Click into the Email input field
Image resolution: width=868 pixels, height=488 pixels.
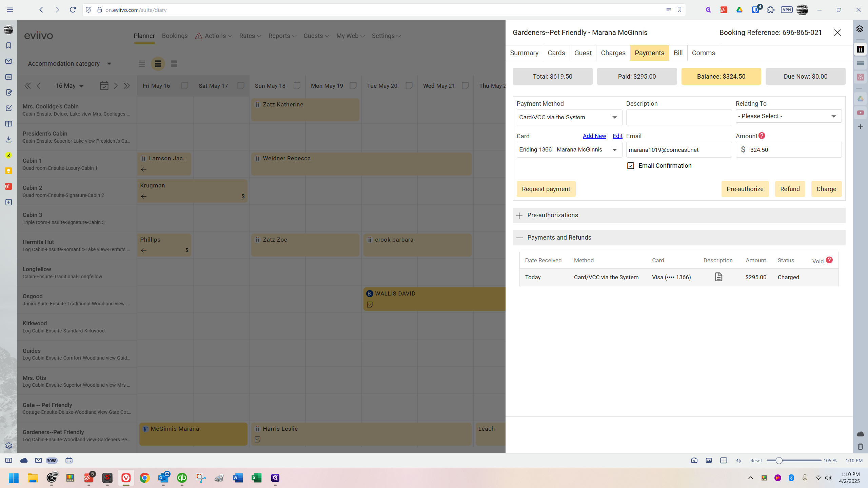coord(679,149)
